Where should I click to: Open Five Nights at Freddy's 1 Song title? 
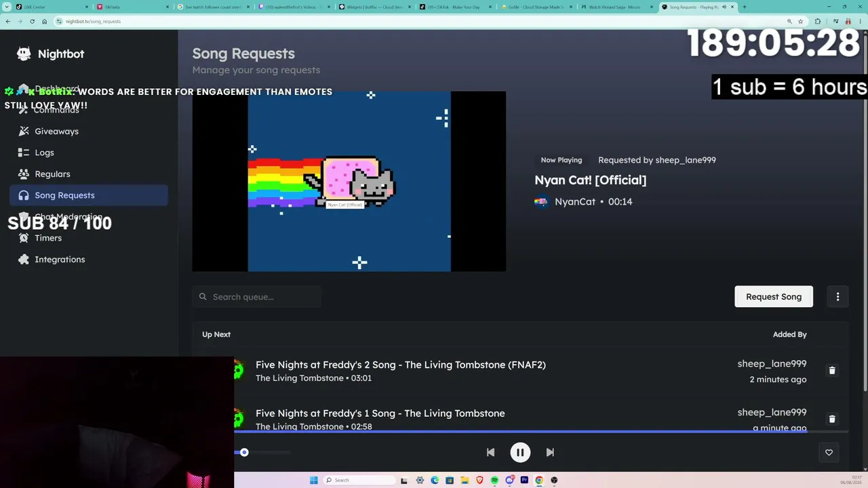[x=380, y=413]
